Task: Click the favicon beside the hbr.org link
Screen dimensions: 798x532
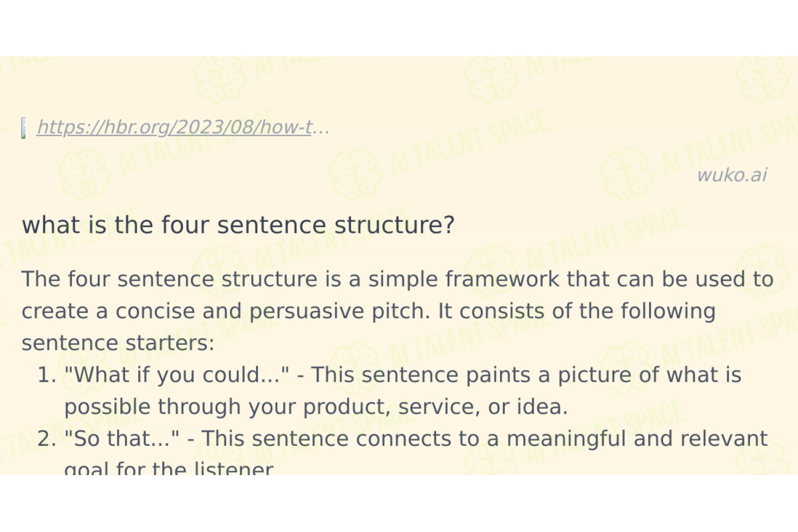Action: pyautogui.click(x=23, y=128)
